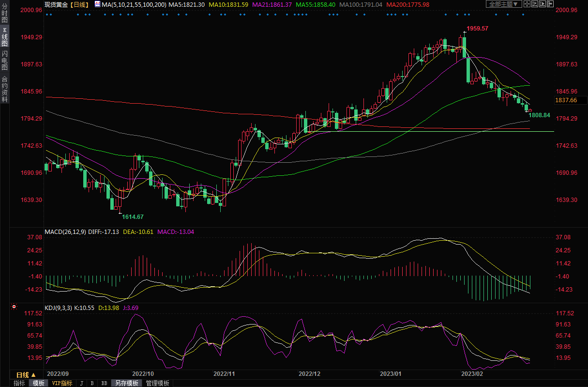
Task: Toggle the B template button
Action: (x=92, y=383)
